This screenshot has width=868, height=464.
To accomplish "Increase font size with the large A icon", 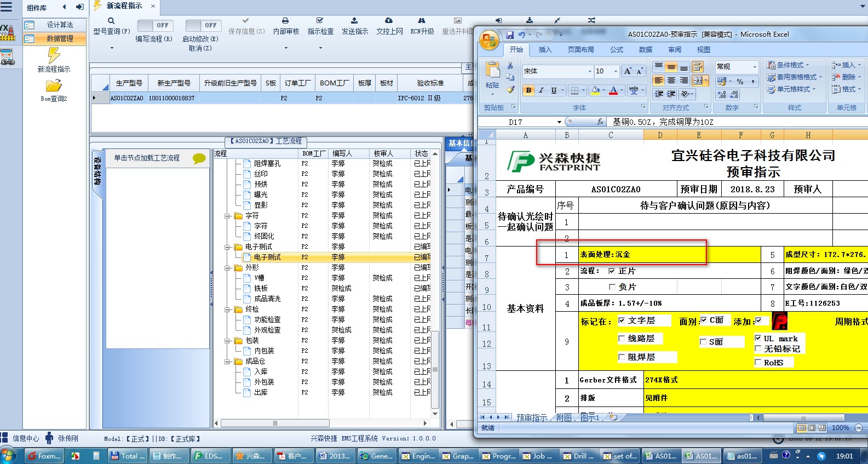I will (628, 71).
